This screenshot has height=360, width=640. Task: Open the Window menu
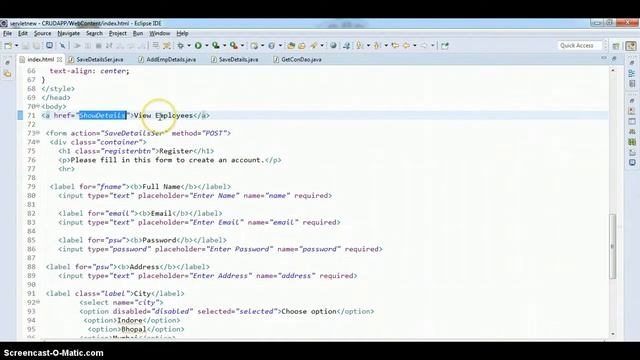(x=160, y=33)
